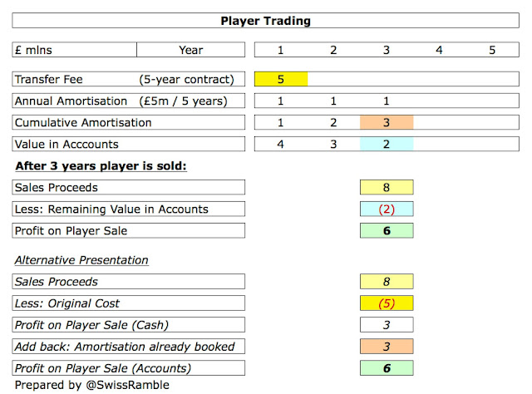
Task: Click the Year header cell
Action: click(x=190, y=50)
